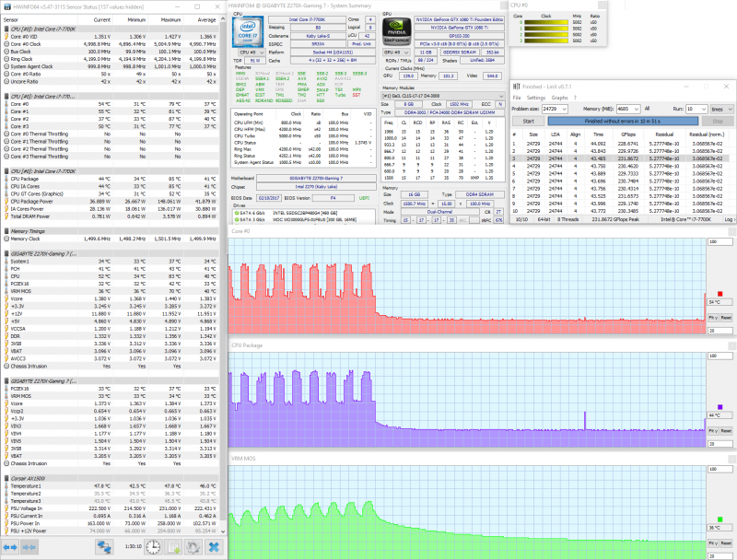Click the SATA 6 Gb/s Intel SSD drive icon
737x560 pixels.
point(237,213)
